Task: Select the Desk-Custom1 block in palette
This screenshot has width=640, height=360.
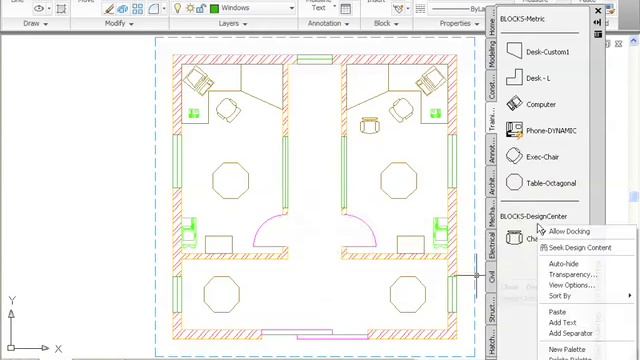Action: click(x=538, y=51)
